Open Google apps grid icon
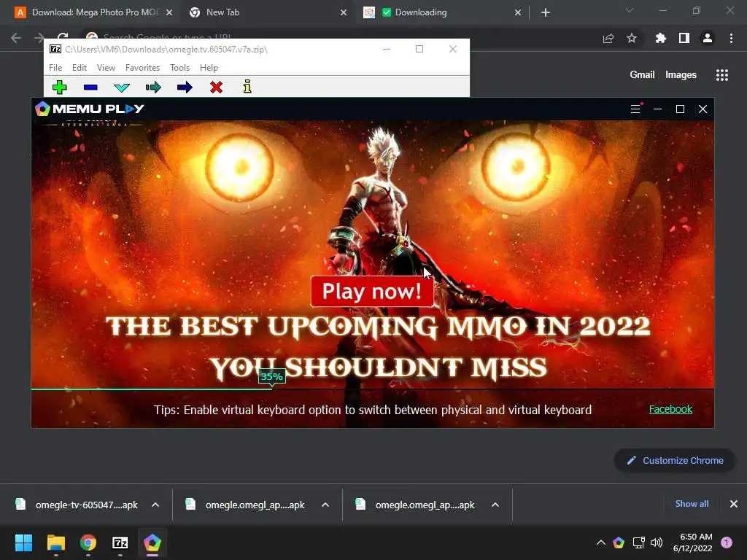This screenshot has height=560, width=747. click(722, 75)
